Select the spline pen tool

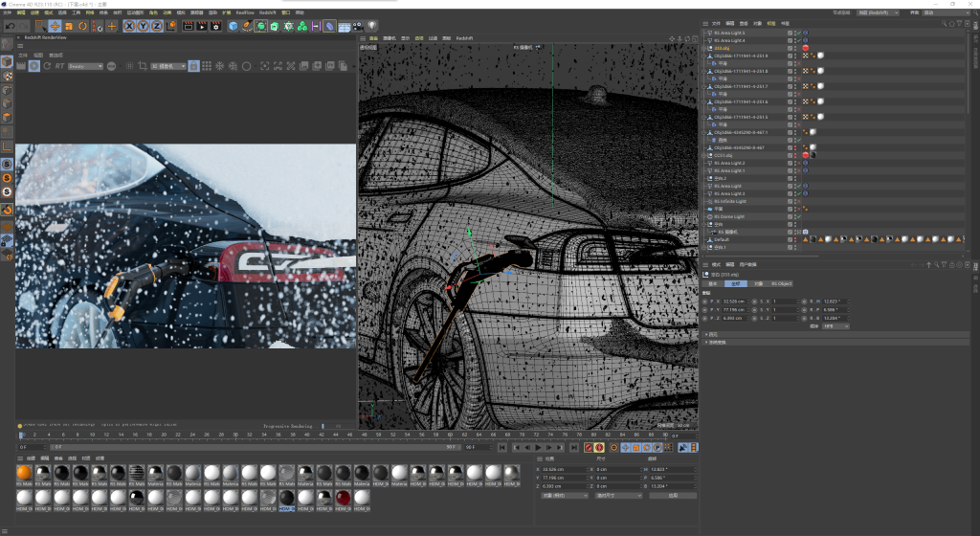(247, 26)
